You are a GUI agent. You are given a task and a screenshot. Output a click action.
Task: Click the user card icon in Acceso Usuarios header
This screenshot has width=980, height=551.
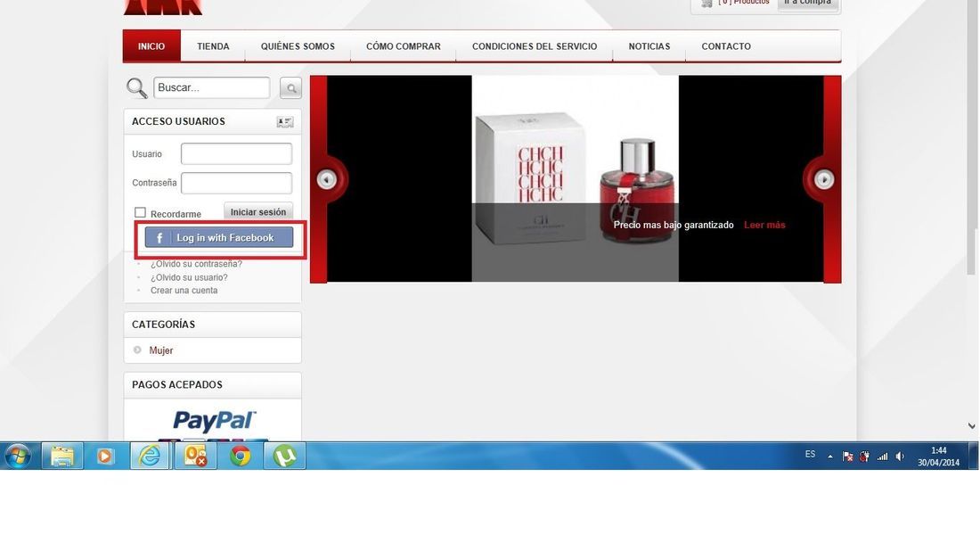pyautogui.click(x=285, y=122)
